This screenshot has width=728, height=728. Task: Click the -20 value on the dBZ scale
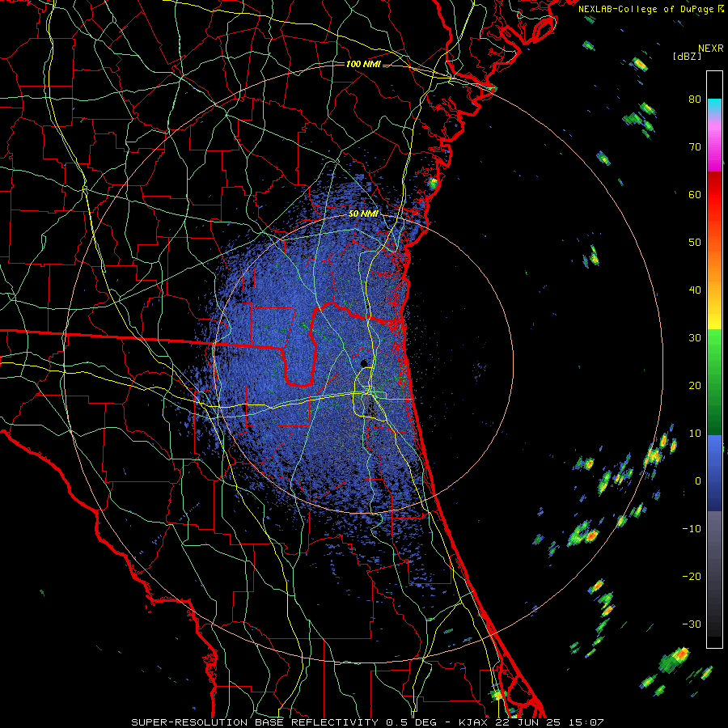(x=692, y=577)
